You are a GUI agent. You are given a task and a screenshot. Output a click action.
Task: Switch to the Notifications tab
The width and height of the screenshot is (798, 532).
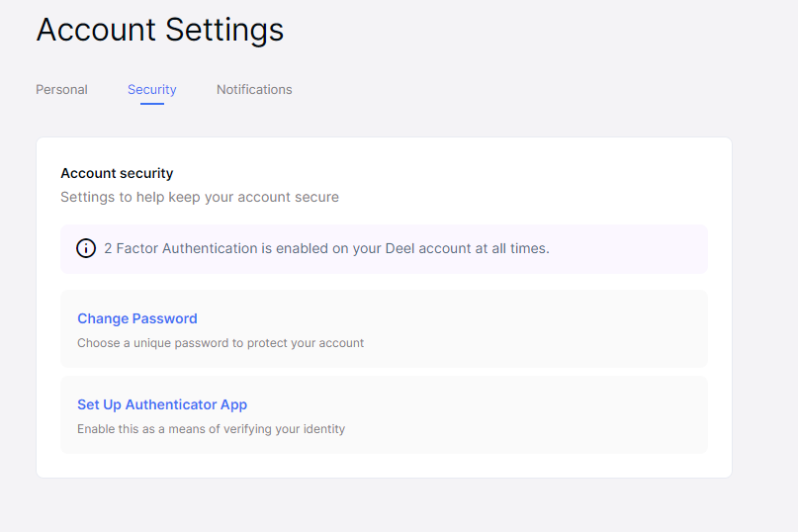254,90
